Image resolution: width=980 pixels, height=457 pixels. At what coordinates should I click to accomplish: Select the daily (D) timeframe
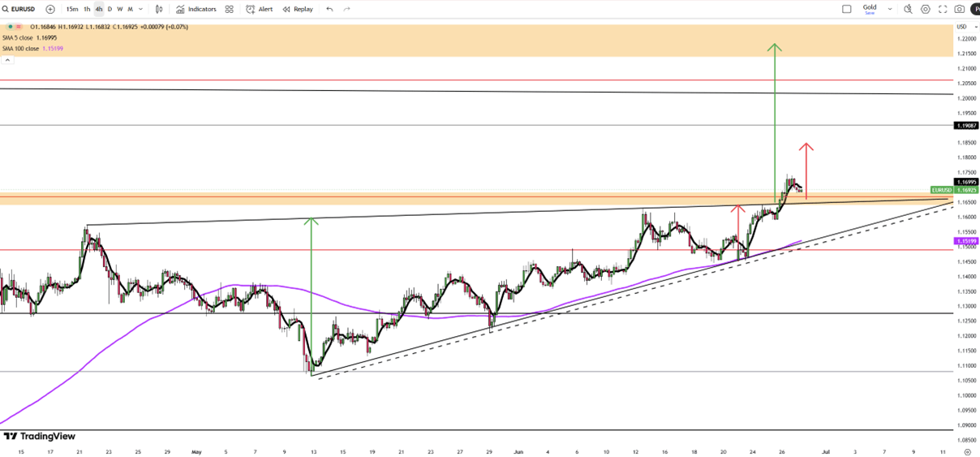tap(110, 9)
